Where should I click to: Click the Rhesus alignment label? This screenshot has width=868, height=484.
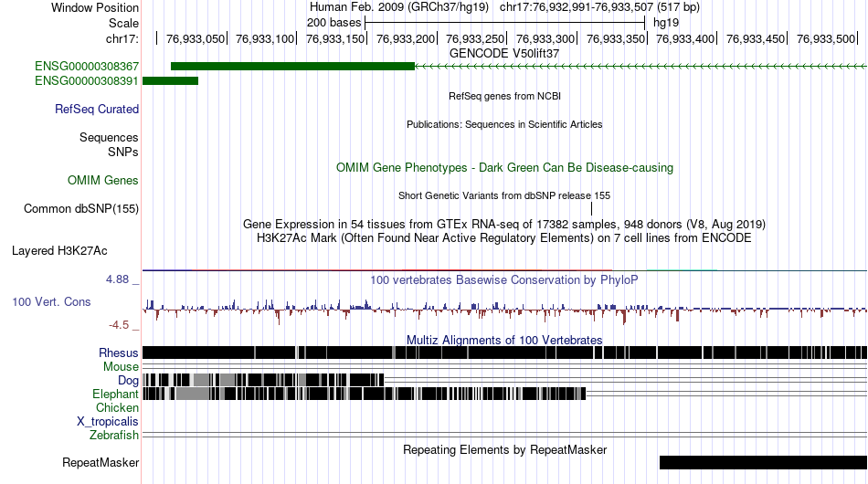point(119,352)
